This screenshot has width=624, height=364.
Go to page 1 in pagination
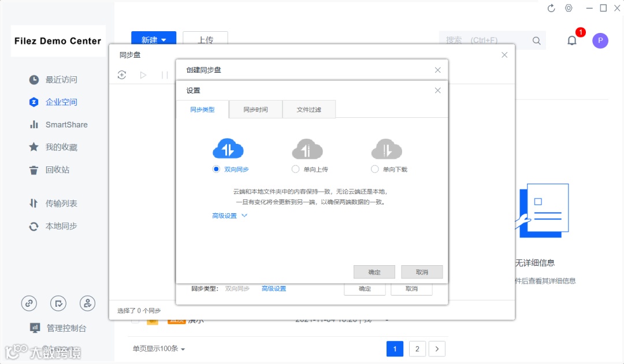pyautogui.click(x=395, y=349)
